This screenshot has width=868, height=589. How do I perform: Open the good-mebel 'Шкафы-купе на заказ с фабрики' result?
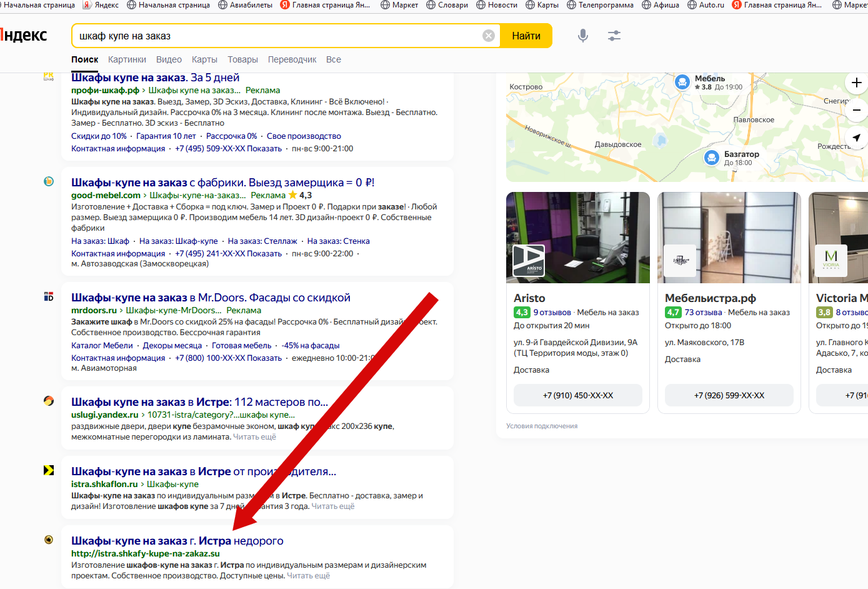tap(222, 183)
